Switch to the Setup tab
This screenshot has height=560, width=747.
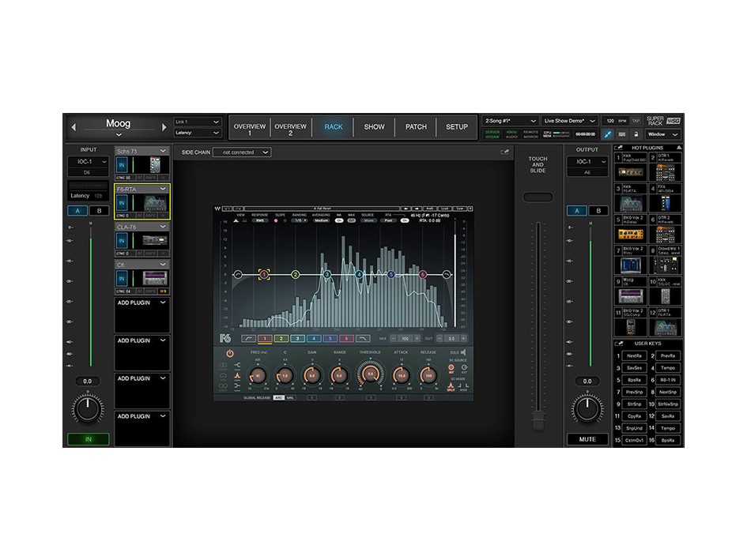point(456,127)
